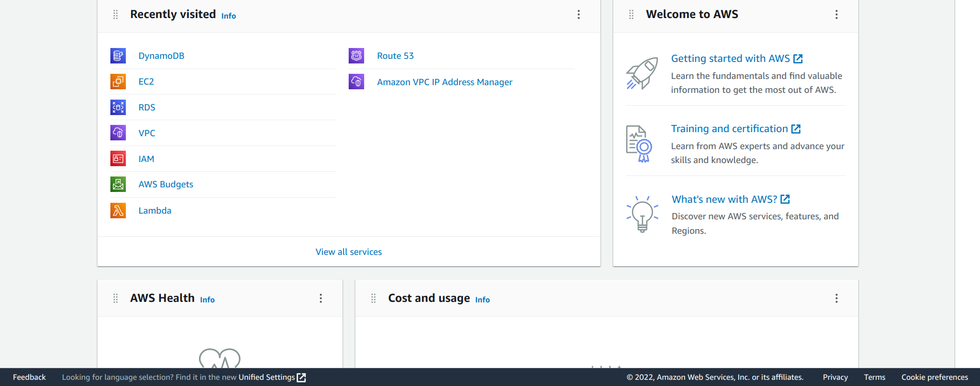Click the certificate icon beside Training and certification
This screenshot has width=980, height=386.
pyautogui.click(x=640, y=144)
